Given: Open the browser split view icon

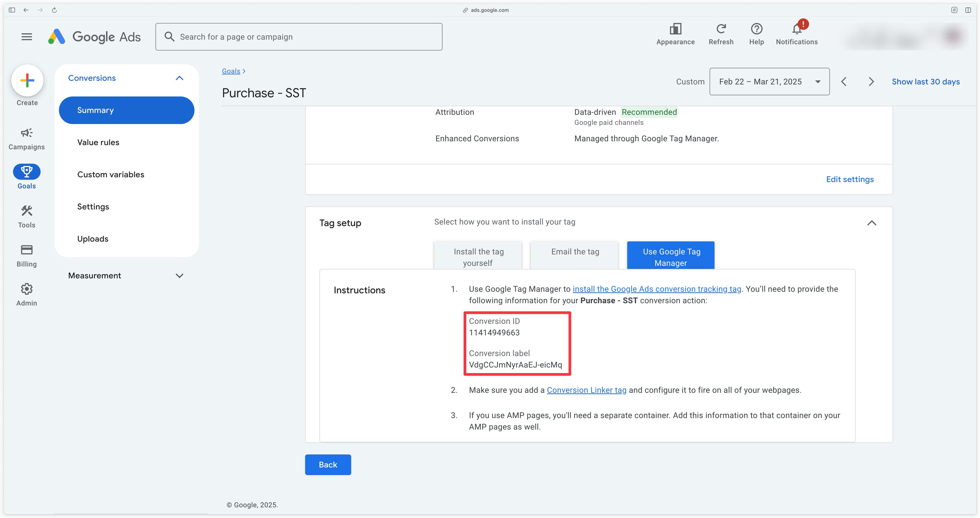Looking at the screenshot, I should click(968, 10).
